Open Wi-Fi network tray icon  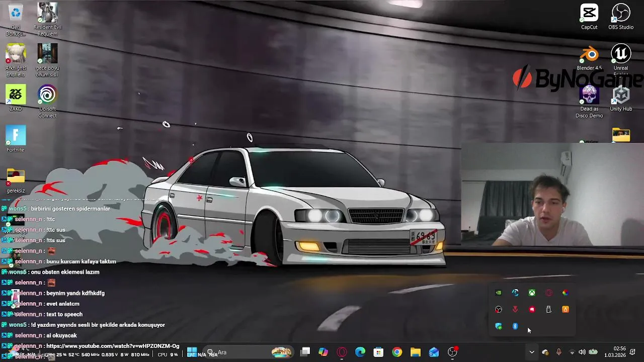click(x=572, y=352)
